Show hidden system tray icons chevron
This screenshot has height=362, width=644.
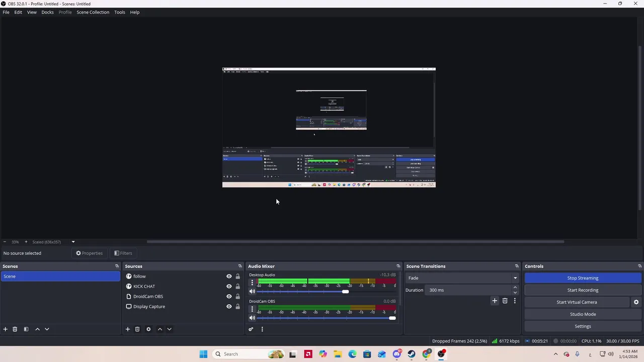(x=555, y=354)
